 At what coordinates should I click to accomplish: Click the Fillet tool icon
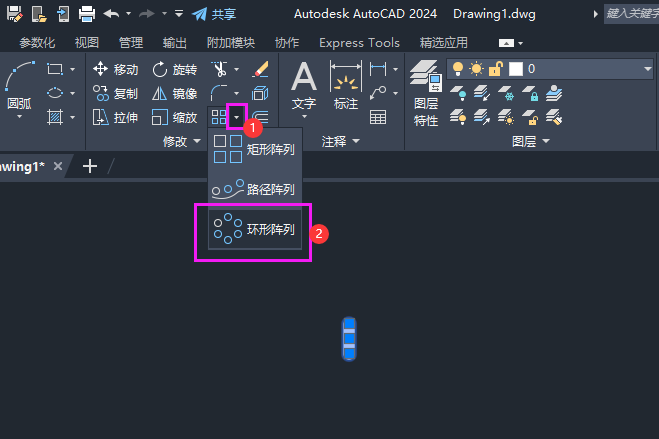[219, 93]
